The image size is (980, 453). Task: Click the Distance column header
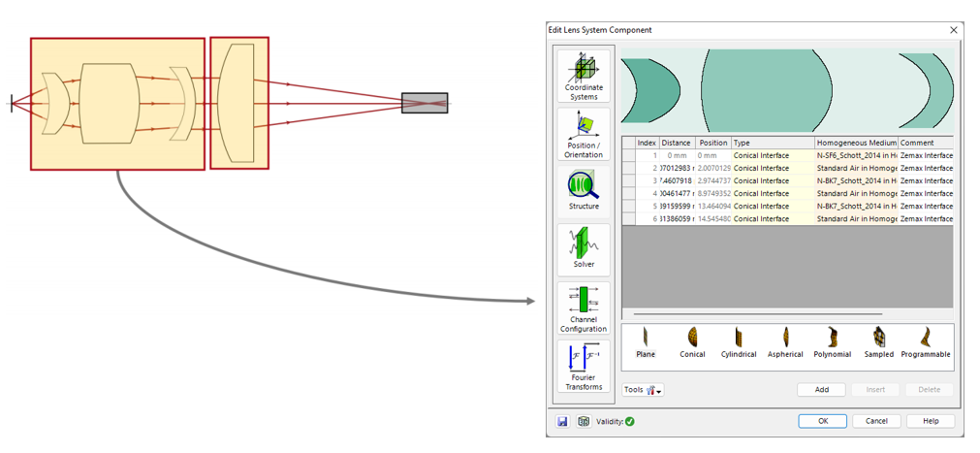677,144
